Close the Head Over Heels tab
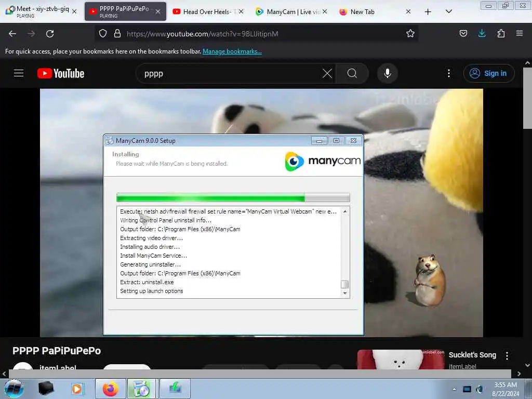532x399 pixels. [x=241, y=11]
